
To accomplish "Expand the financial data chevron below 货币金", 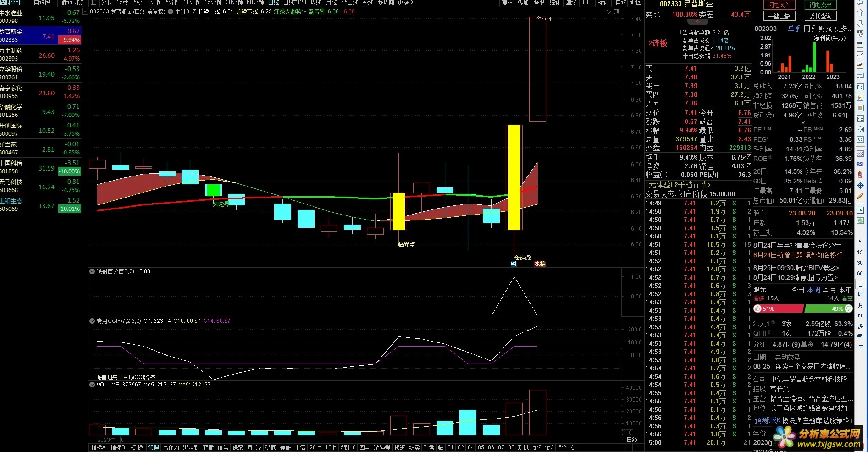I will click(803, 122).
